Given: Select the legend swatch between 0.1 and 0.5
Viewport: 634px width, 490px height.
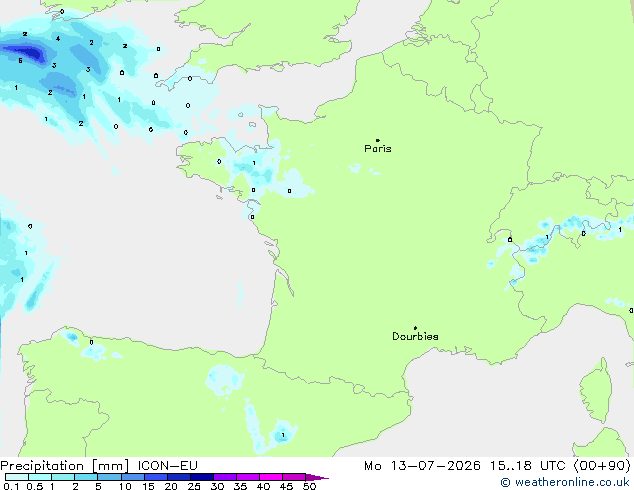Looking at the screenshot, I should point(17,477).
